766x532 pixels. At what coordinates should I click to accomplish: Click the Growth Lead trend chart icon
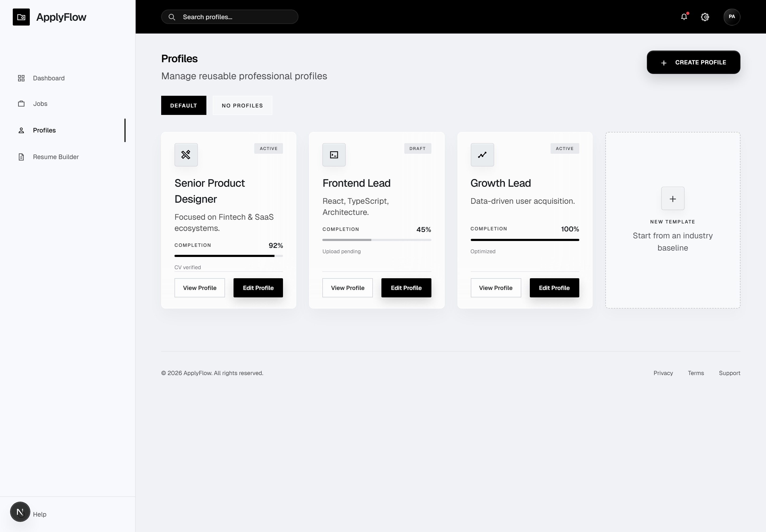pos(482,155)
